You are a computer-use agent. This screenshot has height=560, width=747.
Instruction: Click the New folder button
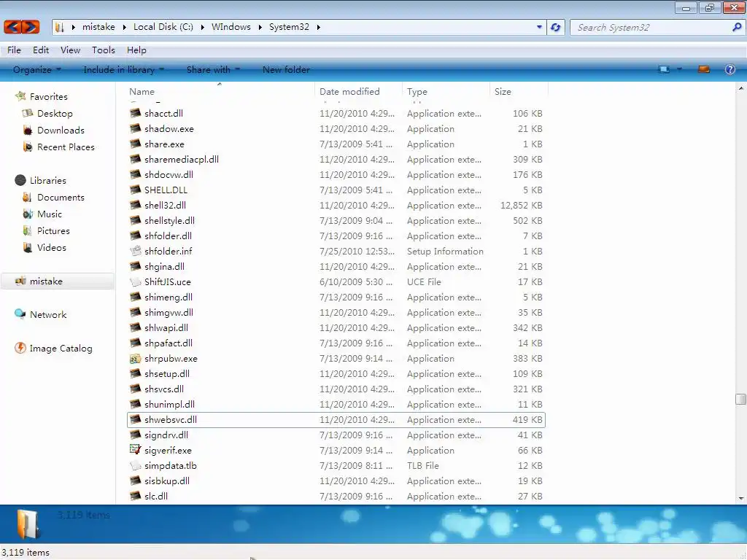(286, 69)
